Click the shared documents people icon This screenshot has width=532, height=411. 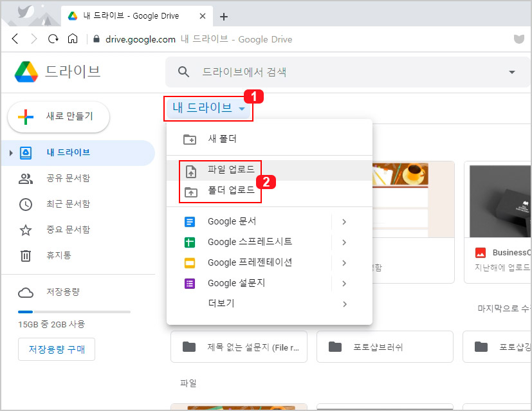point(26,179)
